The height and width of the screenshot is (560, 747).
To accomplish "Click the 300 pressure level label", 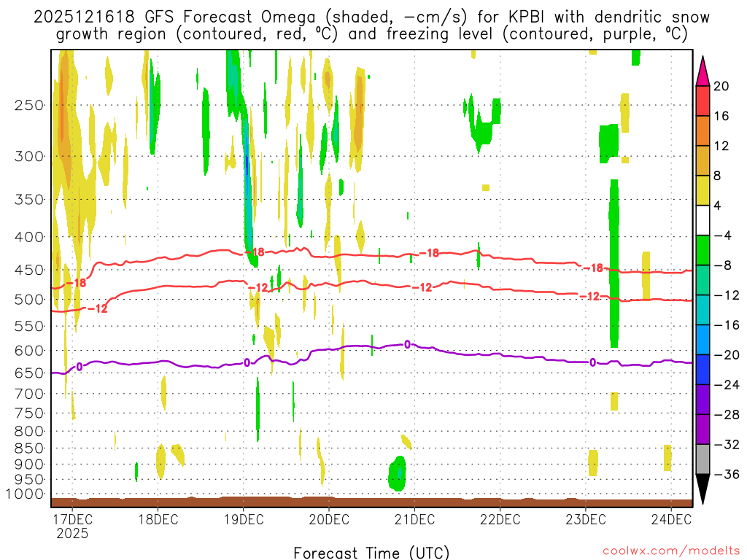I will coord(29,156).
